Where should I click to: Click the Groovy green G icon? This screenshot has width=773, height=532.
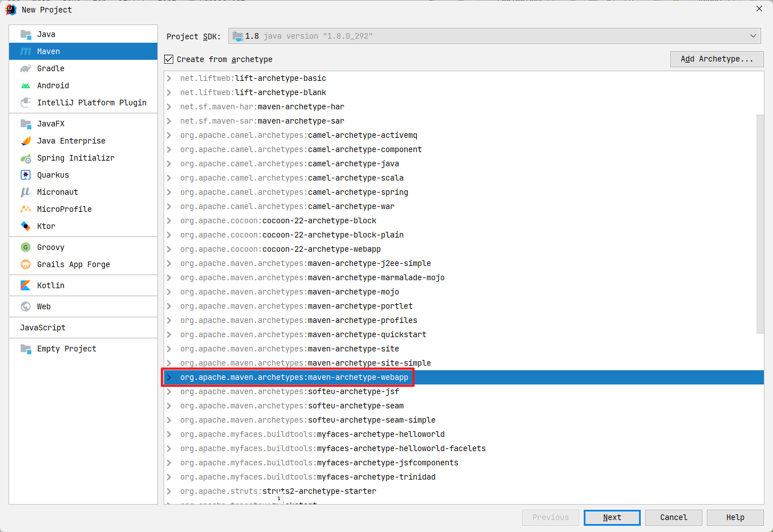[26, 247]
